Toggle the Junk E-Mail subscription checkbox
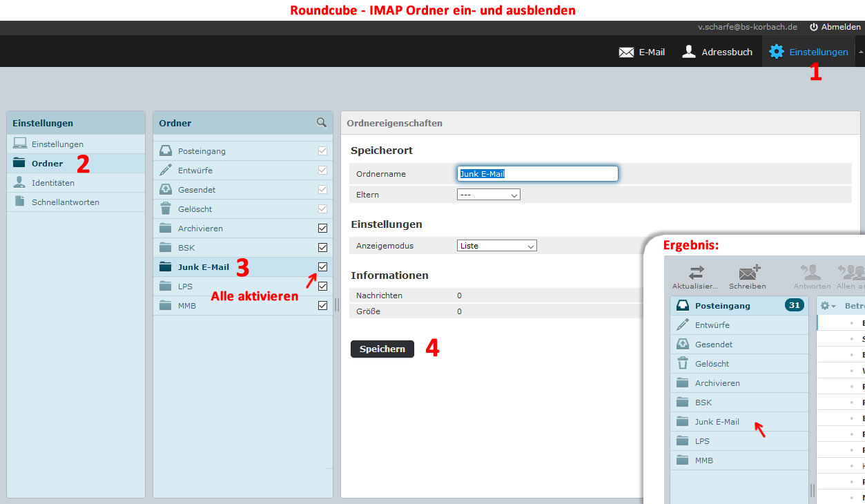This screenshot has height=504, width=865. tap(322, 267)
